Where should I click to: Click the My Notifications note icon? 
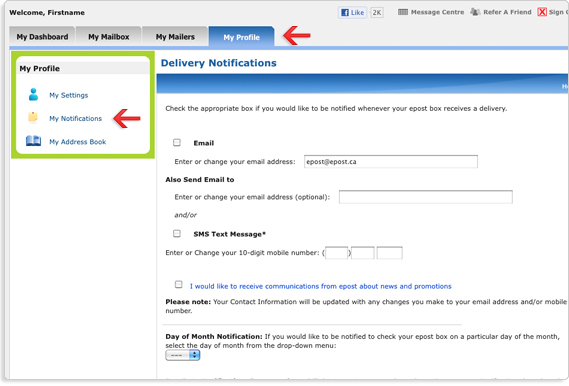click(x=33, y=117)
